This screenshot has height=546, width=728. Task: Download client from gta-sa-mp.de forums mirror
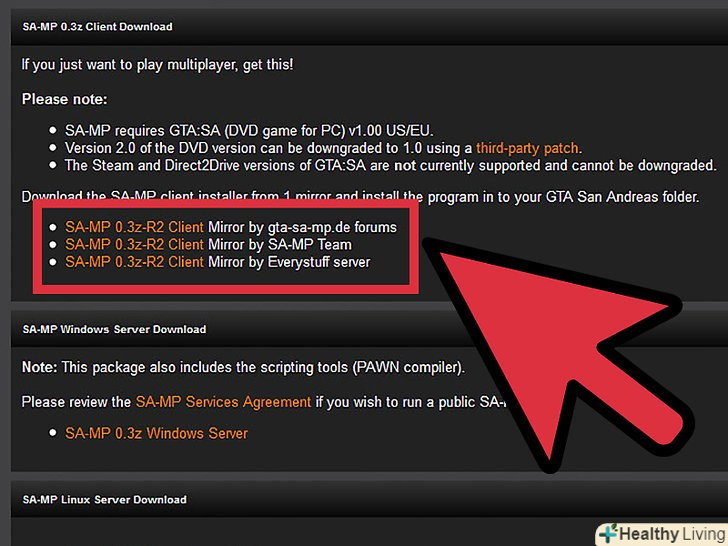(x=134, y=227)
